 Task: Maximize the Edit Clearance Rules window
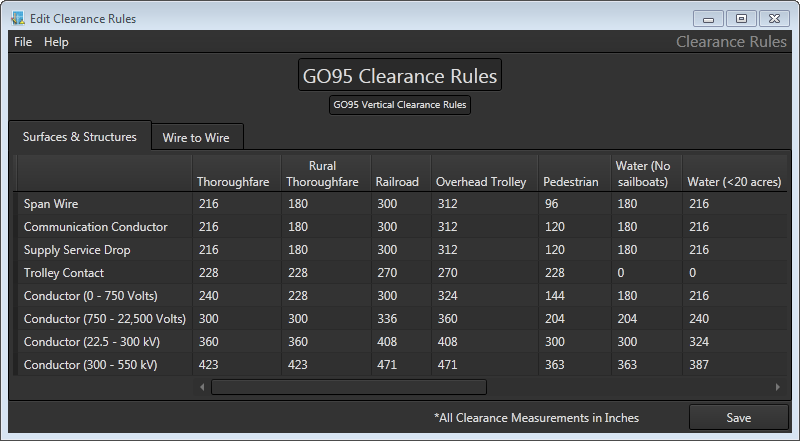point(741,18)
